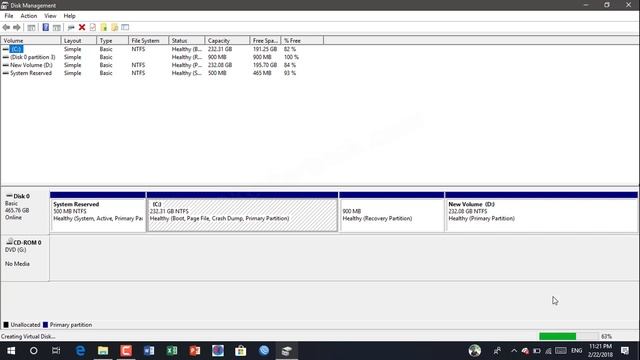
Task: Click the People icon in taskbar
Action: (497, 351)
